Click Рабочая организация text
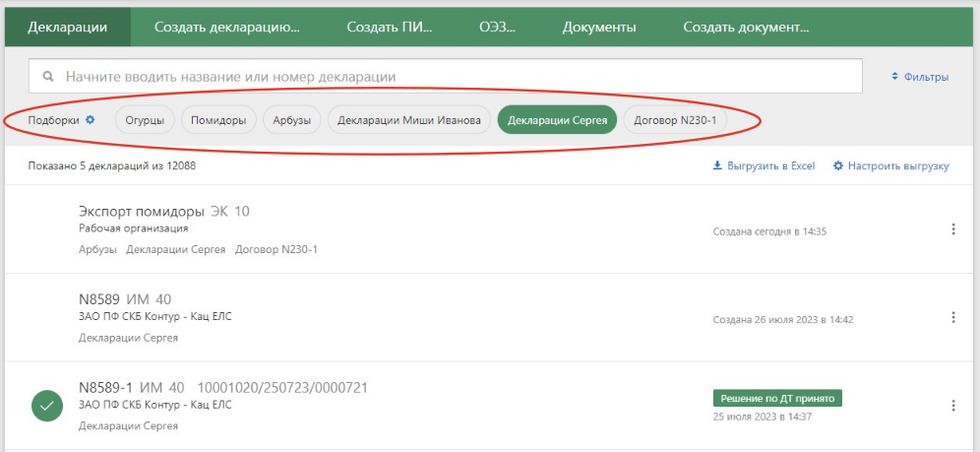This screenshot has height=452, width=980. pyautogui.click(x=134, y=228)
